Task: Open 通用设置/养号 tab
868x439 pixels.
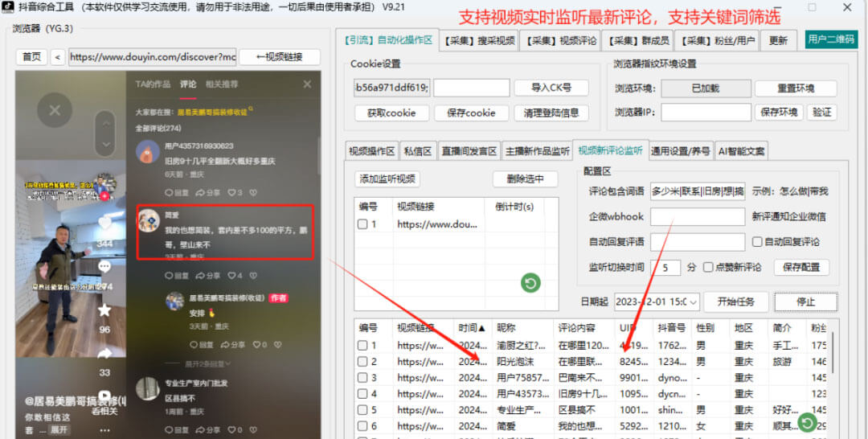Action: click(x=681, y=150)
